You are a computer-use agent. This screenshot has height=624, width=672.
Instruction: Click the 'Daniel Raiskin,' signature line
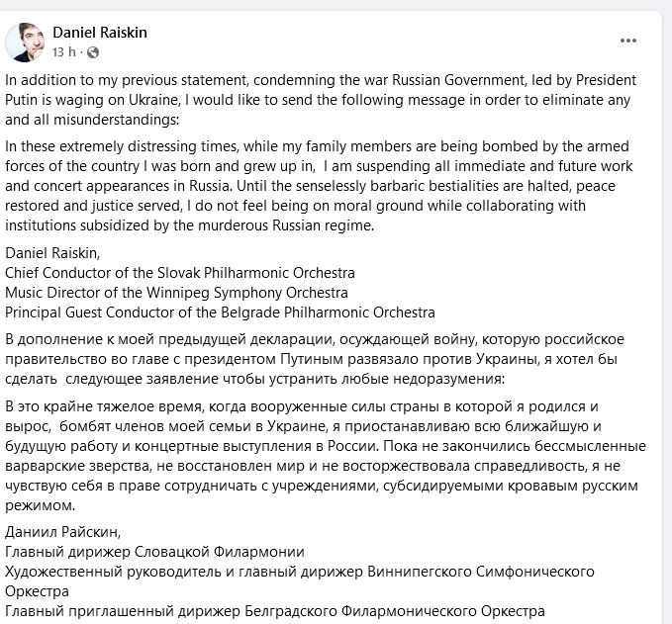point(49,254)
